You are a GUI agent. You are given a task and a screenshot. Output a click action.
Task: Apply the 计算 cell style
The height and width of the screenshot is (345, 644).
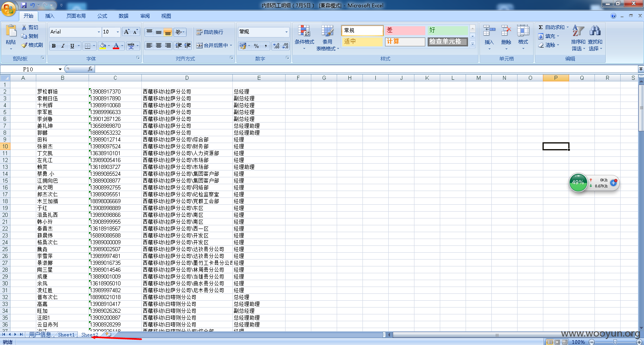(405, 42)
